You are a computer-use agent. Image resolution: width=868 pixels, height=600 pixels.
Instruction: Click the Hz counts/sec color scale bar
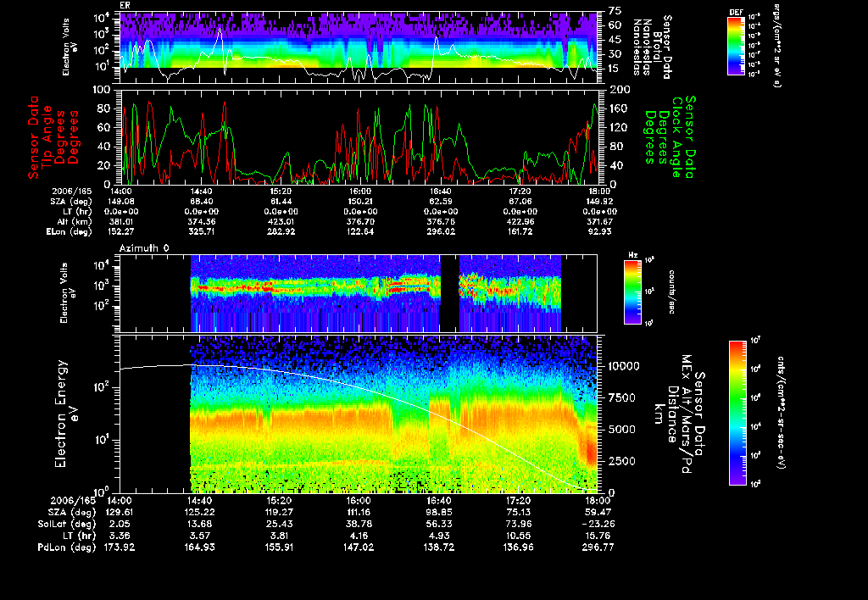click(632, 292)
